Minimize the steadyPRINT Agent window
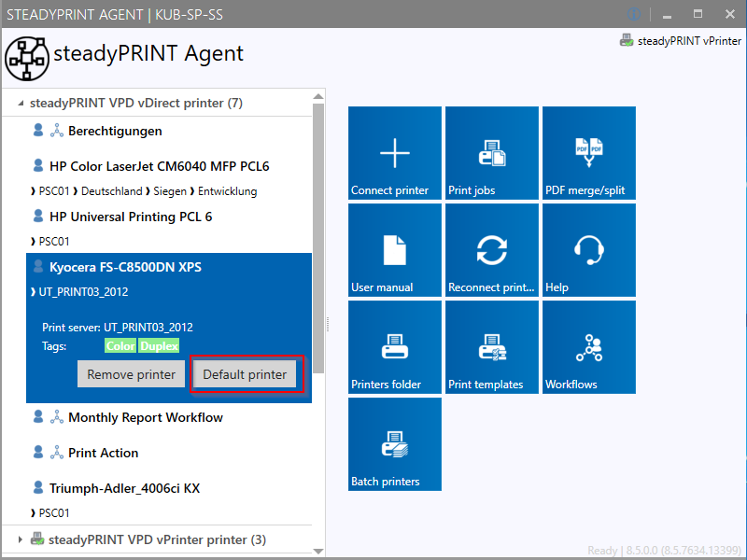The image size is (747, 560). click(x=667, y=15)
